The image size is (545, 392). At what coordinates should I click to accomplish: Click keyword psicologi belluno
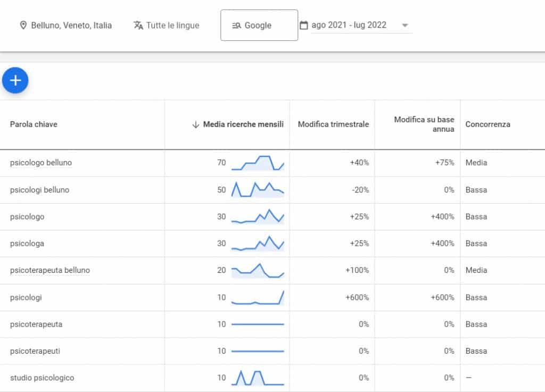(x=39, y=190)
